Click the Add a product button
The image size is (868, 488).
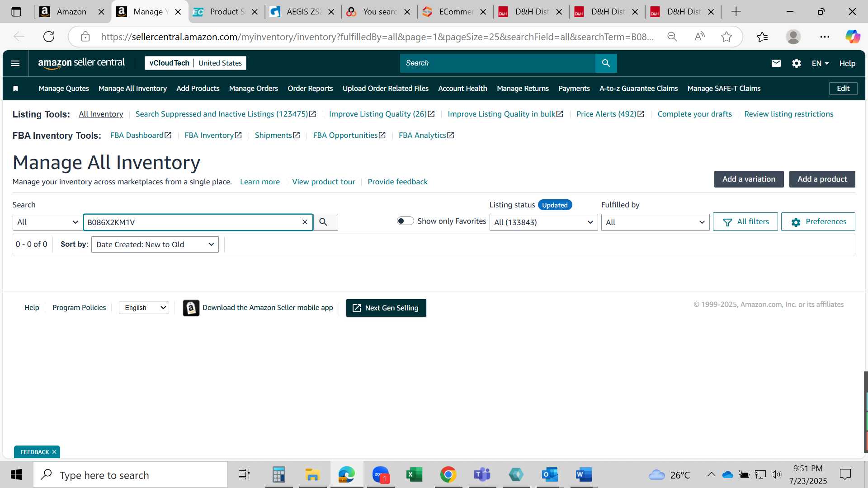click(x=822, y=179)
